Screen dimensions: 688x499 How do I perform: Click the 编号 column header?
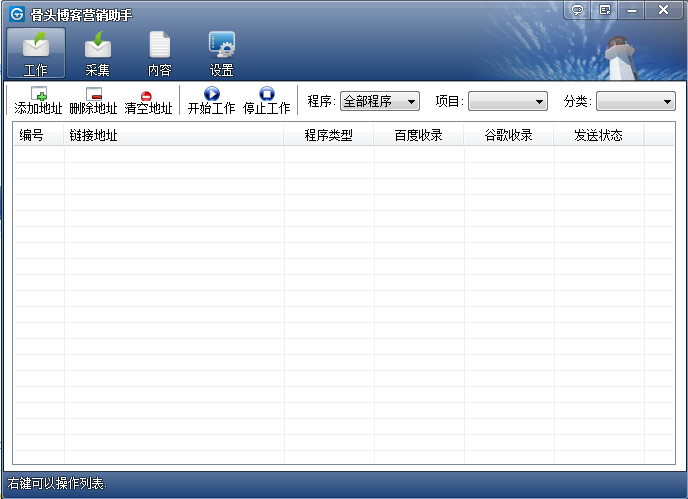pyautogui.click(x=32, y=135)
